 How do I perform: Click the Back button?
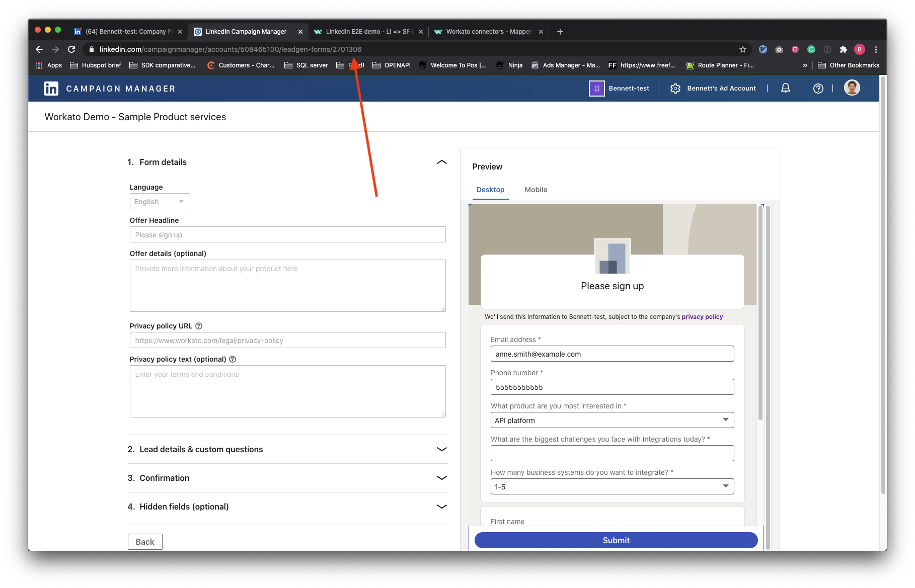145,542
